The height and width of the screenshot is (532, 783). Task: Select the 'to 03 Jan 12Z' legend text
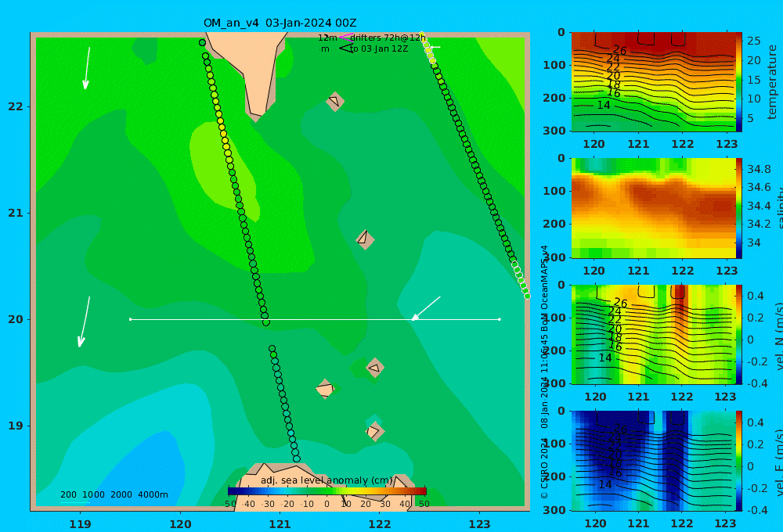pyautogui.click(x=378, y=49)
